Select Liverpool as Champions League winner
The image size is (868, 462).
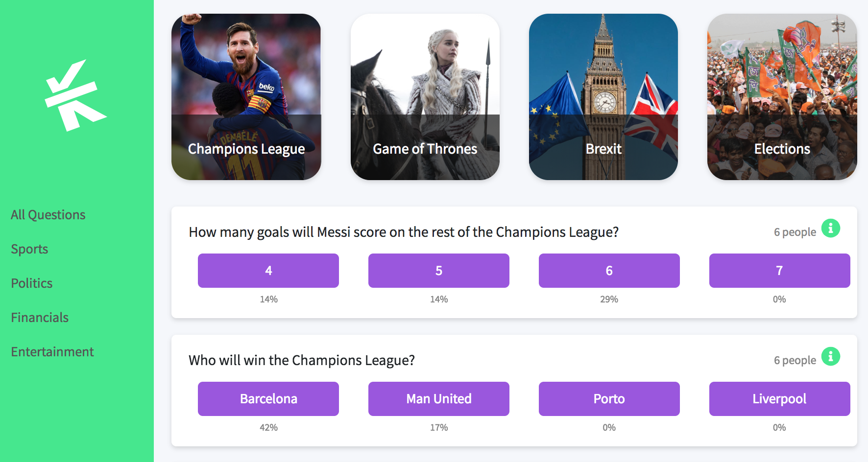779,399
